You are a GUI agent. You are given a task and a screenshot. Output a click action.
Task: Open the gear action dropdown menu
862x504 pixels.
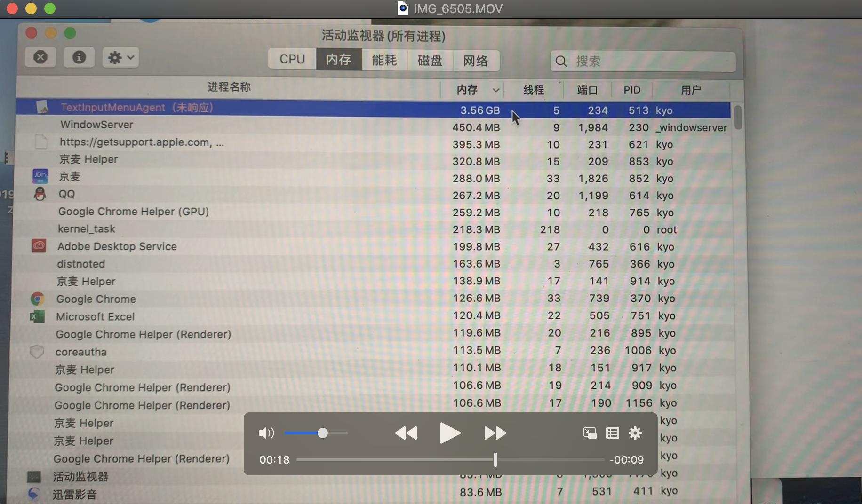pos(120,58)
